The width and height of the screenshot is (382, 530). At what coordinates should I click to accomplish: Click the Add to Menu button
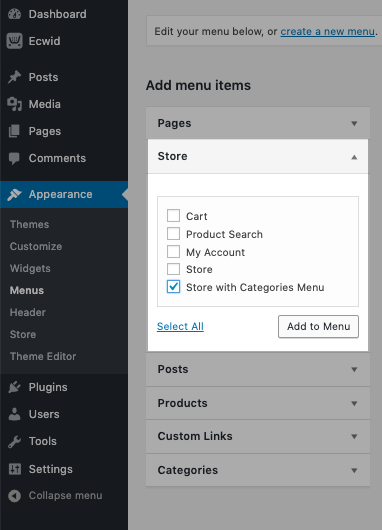click(x=318, y=327)
